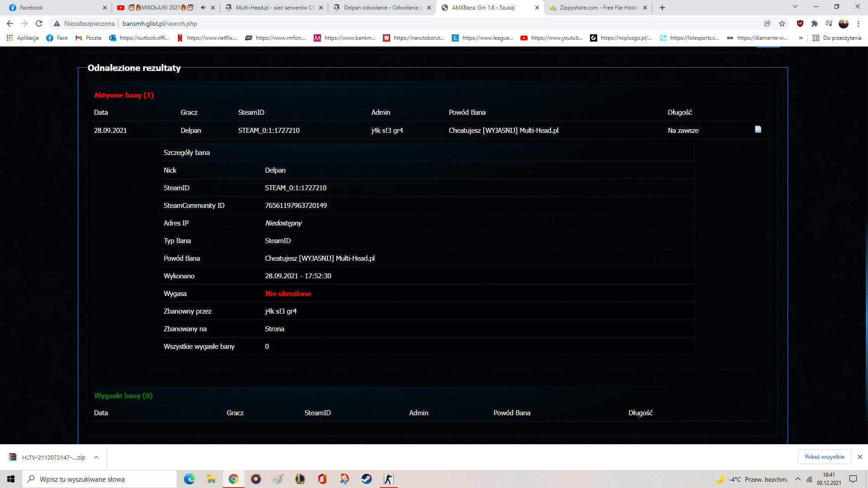
Task: Open Steam from the taskbar
Action: point(367,479)
